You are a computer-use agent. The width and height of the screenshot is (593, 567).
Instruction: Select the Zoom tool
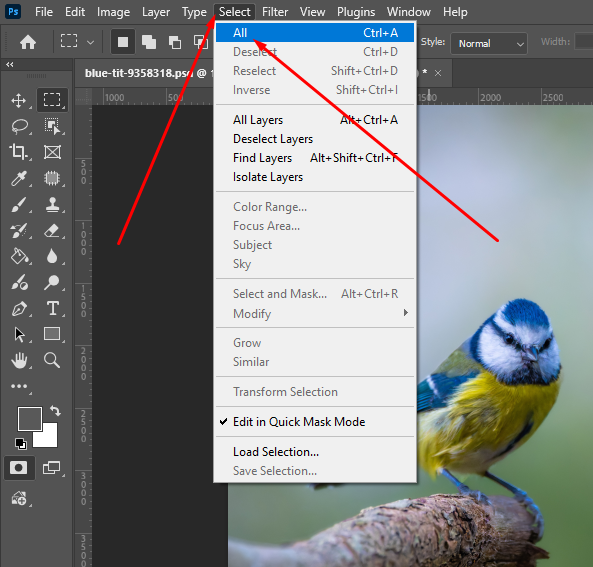coord(52,360)
